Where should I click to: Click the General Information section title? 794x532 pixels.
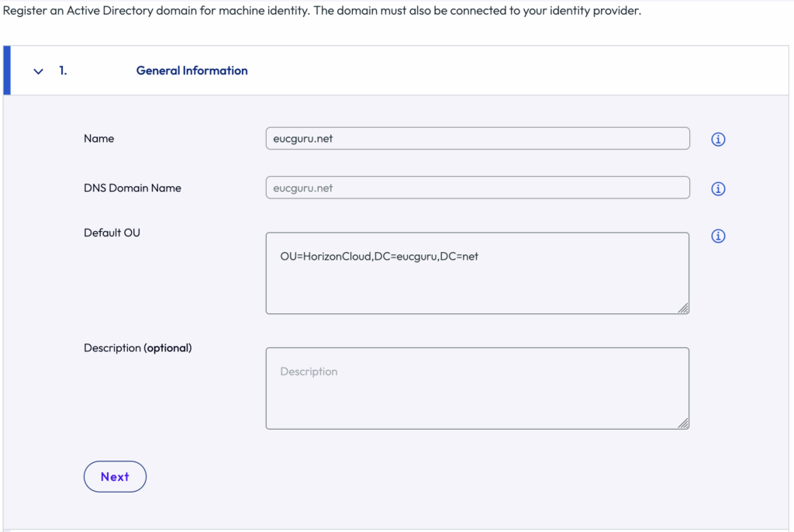point(192,71)
